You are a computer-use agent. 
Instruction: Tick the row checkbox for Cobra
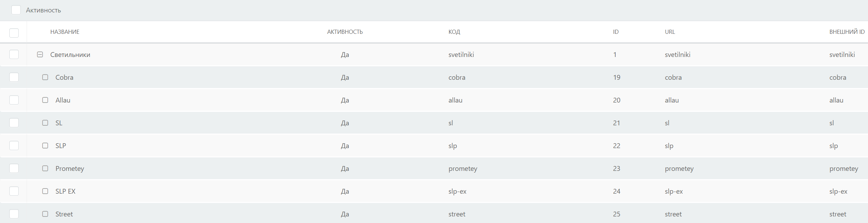14,77
